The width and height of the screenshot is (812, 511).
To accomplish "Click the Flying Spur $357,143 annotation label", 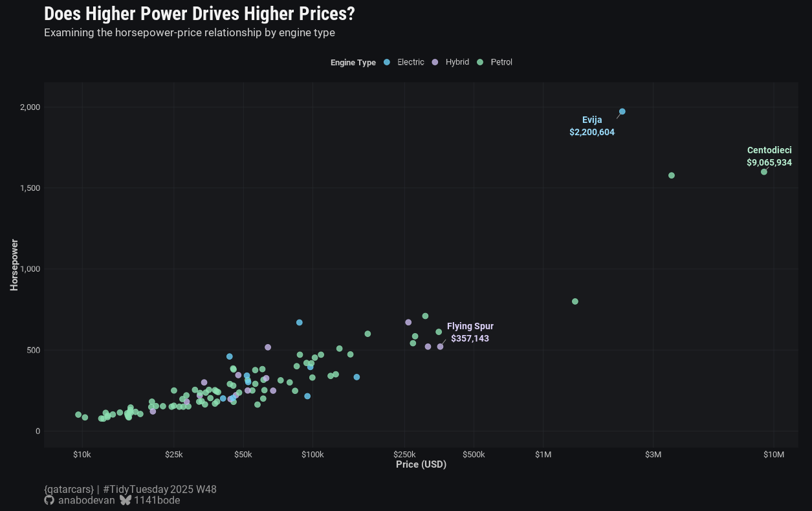I will [x=470, y=332].
